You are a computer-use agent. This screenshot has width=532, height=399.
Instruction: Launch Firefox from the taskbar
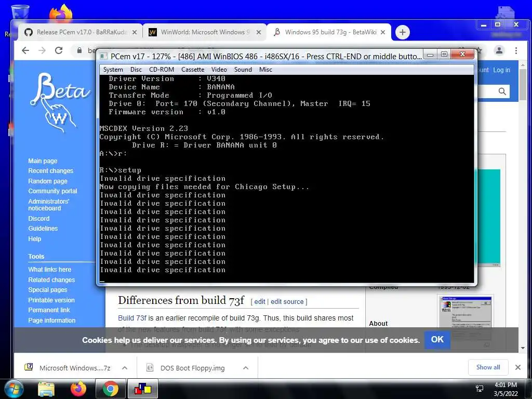point(78,389)
